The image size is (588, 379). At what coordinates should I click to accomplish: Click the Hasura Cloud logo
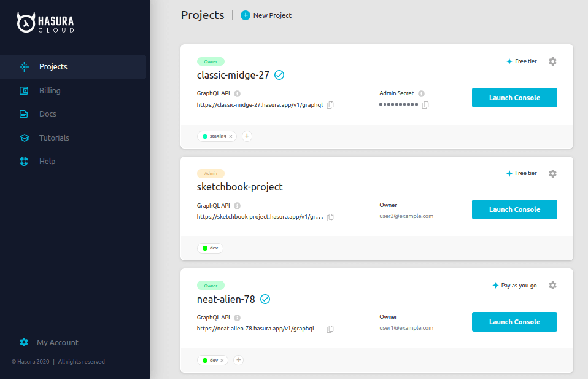pyautogui.click(x=46, y=22)
